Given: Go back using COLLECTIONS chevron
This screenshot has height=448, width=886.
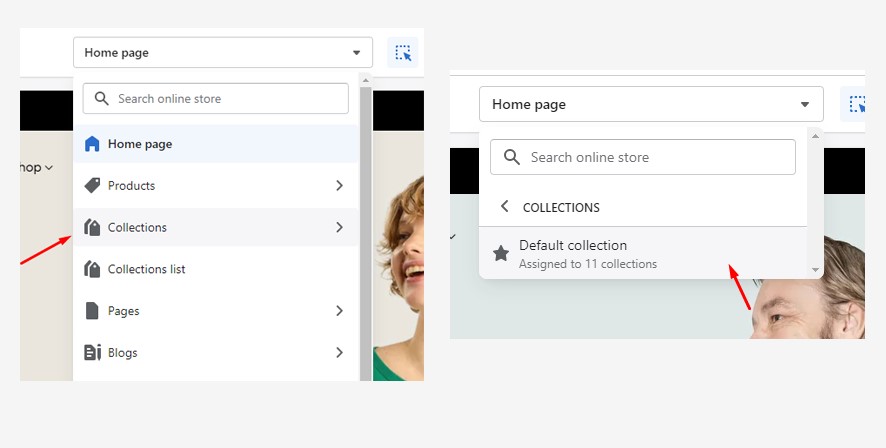Looking at the screenshot, I should click(505, 207).
